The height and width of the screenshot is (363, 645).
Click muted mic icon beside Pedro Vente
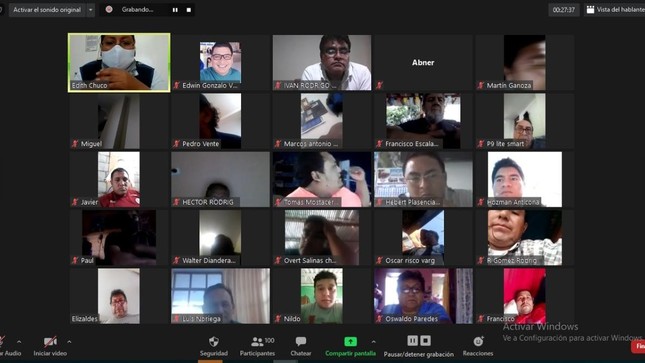pos(176,144)
